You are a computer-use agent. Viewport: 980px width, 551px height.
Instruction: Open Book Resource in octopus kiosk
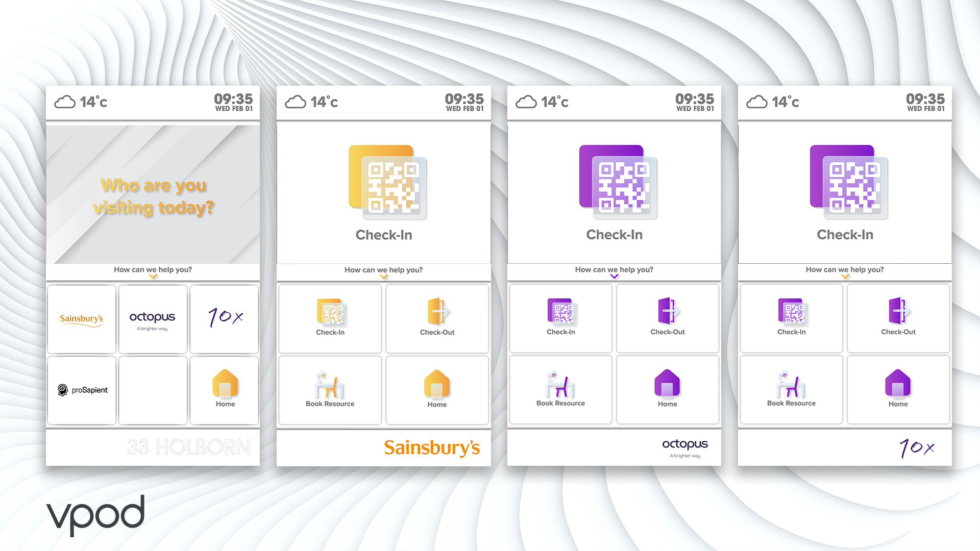click(561, 390)
